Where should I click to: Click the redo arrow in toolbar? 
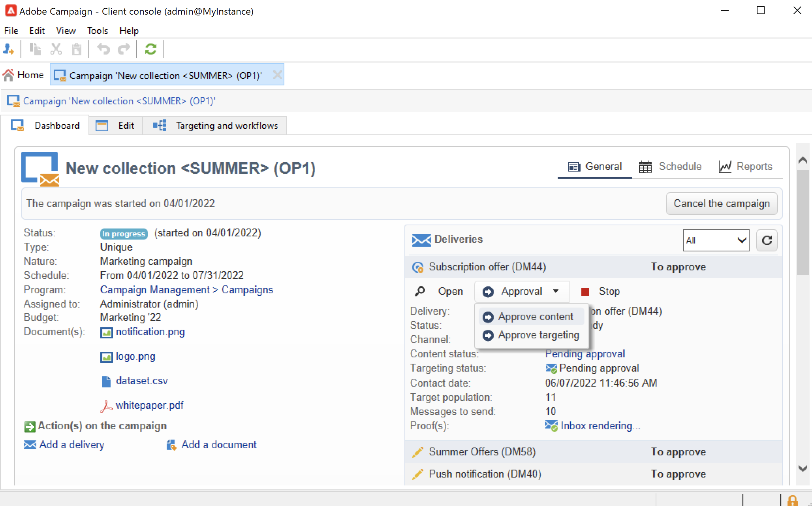tap(124, 49)
